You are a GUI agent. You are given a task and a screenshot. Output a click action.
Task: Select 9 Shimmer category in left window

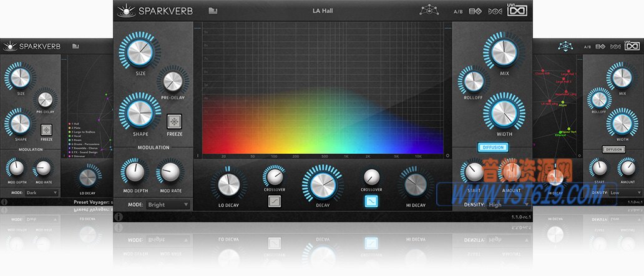(x=77, y=156)
